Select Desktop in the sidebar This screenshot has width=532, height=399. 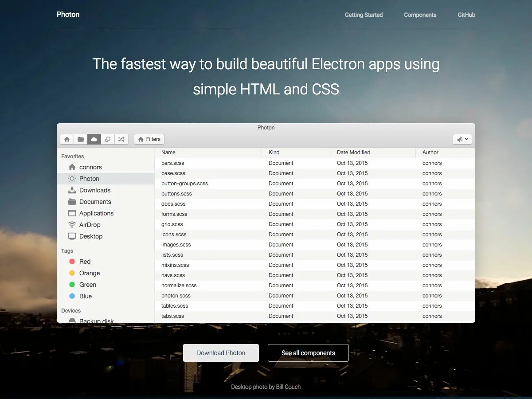(106, 236)
